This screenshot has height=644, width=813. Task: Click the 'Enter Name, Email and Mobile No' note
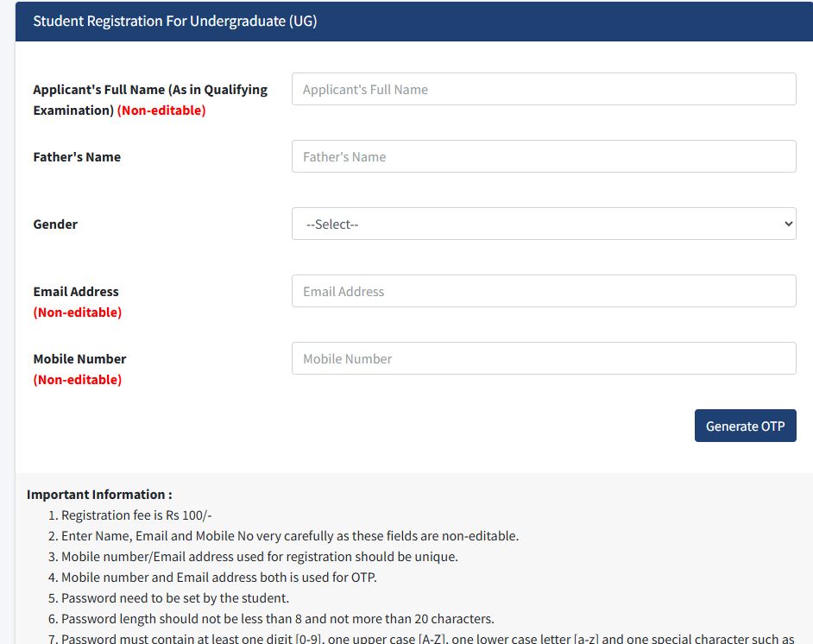pyautogui.click(x=290, y=536)
